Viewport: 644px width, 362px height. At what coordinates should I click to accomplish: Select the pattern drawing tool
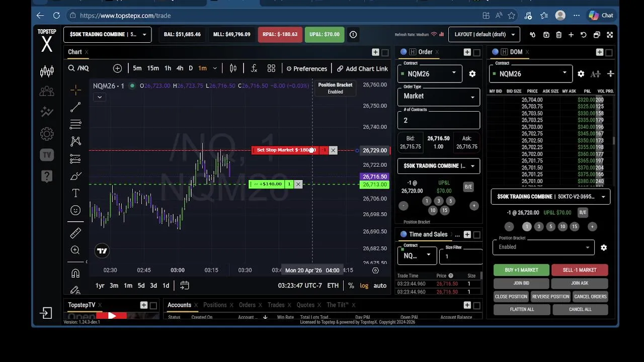75,141
